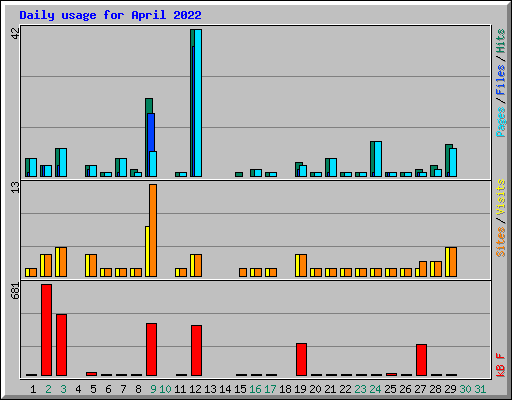Click day label '19' on the x-axis
The height and width of the screenshot is (400, 512).
tap(300, 389)
